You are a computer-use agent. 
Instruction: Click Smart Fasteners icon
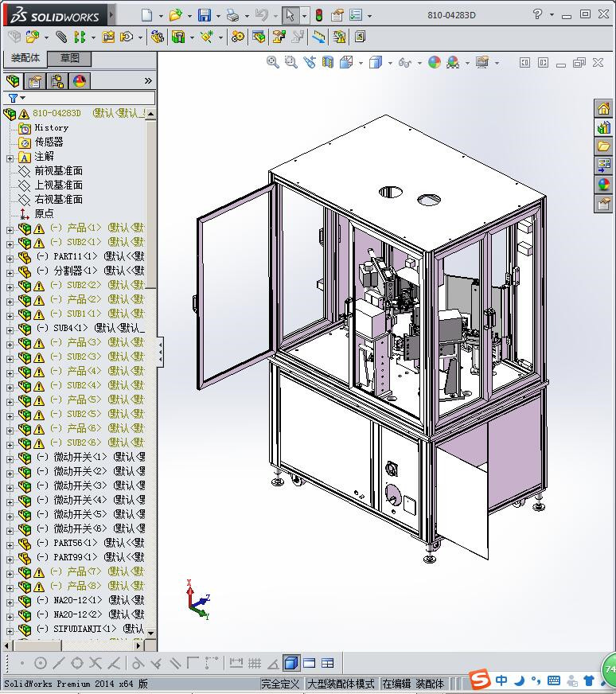(x=108, y=37)
